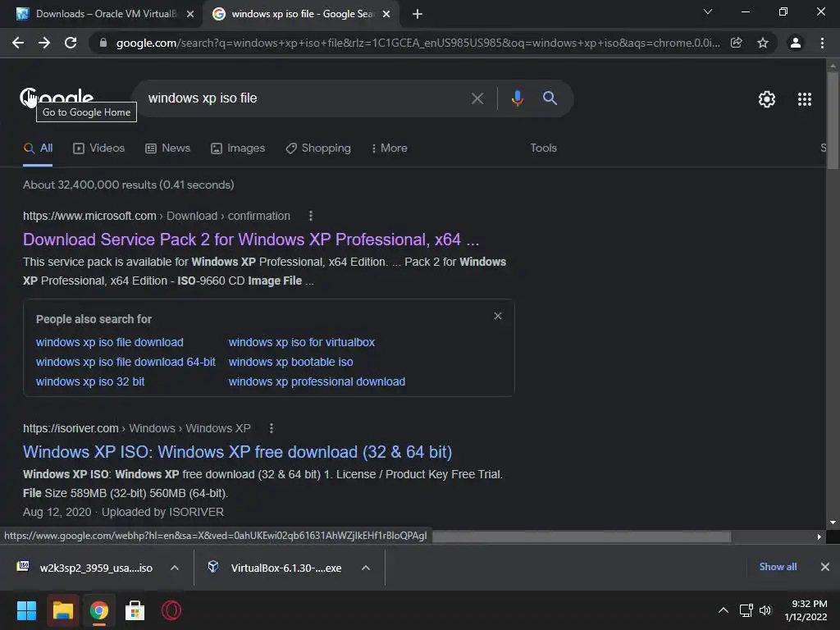Bookmark this page with the star

[x=762, y=43]
